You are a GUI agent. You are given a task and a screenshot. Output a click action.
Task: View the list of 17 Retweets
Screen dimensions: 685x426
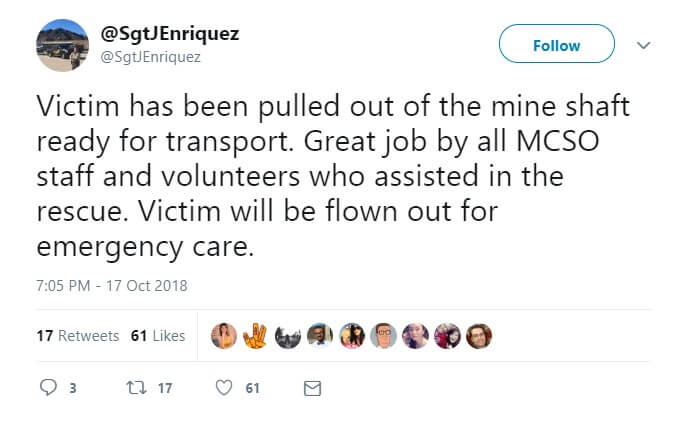[77, 336]
